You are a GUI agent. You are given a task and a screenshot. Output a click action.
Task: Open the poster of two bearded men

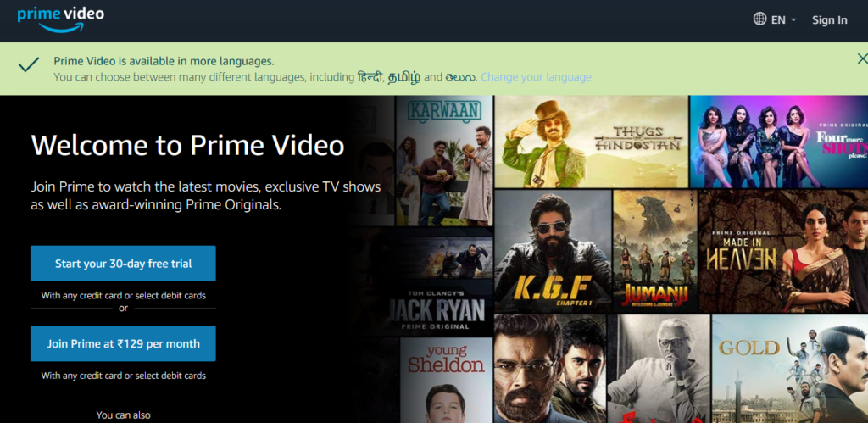pyautogui.click(x=550, y=369)
